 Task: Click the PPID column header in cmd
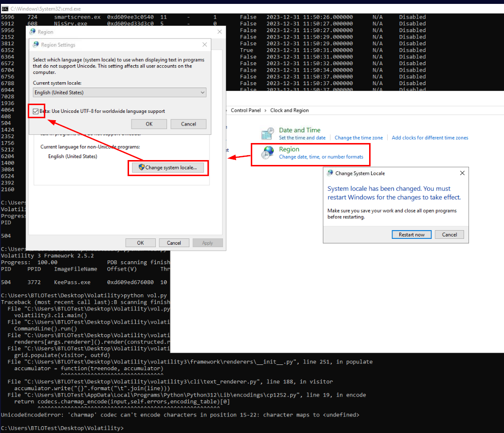(34, 269)
